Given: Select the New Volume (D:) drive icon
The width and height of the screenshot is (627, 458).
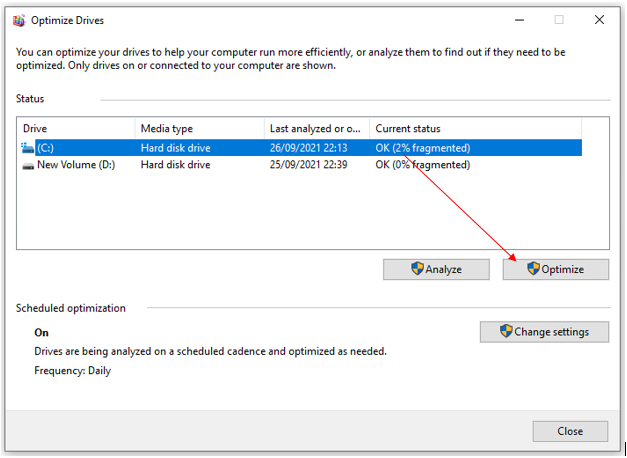Looking at the screenshot, I should (28, 165).
